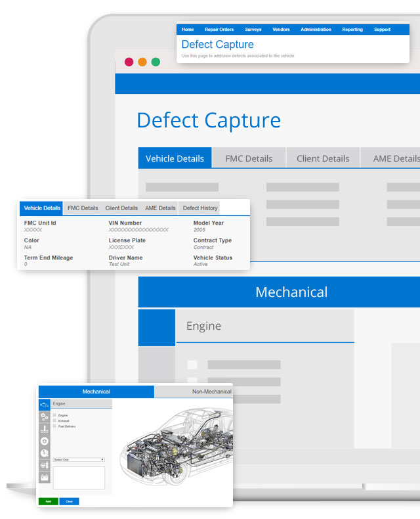Open Home in the top navigation bar
Viewport: 420px width, 519px height.
188,30
